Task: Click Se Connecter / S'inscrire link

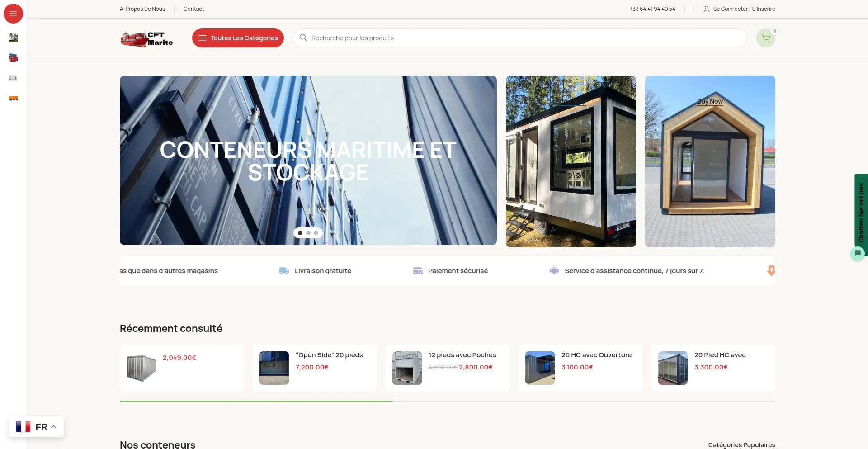Action: [744, 9]
